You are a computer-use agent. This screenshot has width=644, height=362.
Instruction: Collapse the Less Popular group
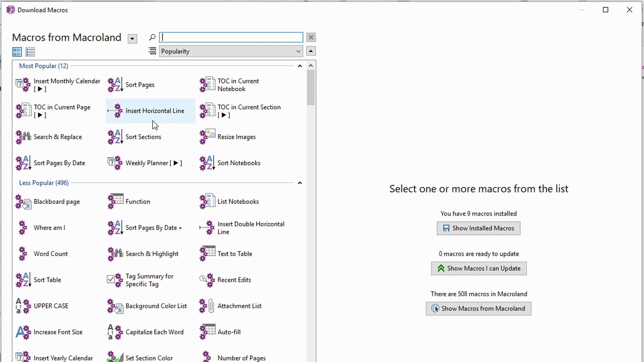[300, 183]
